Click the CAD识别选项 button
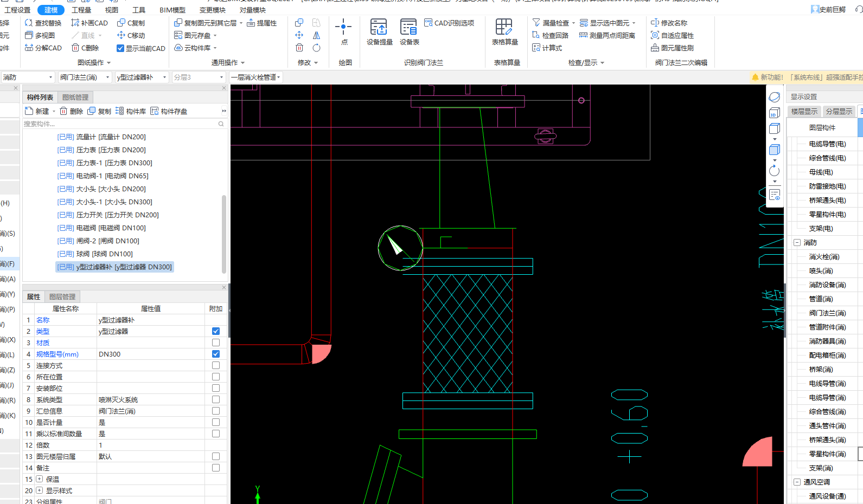This screenshot has height=504, width=863. [x=449, y=23]
